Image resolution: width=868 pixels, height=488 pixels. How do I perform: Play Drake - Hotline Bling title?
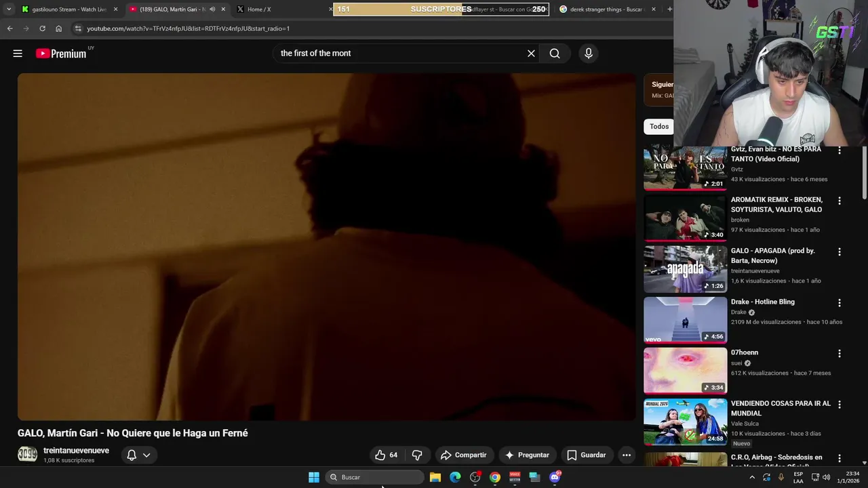[763, 302]
